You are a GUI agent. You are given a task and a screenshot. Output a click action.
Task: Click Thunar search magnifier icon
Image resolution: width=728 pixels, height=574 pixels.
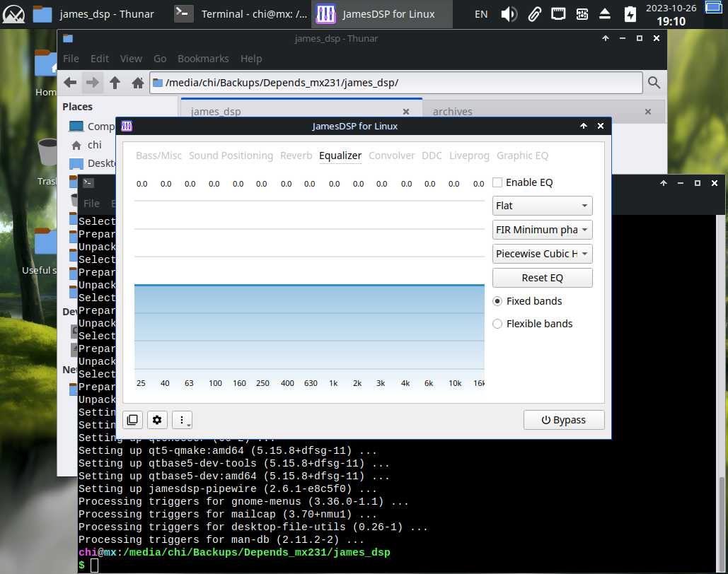pyautogui.click(x=654, y=83)
